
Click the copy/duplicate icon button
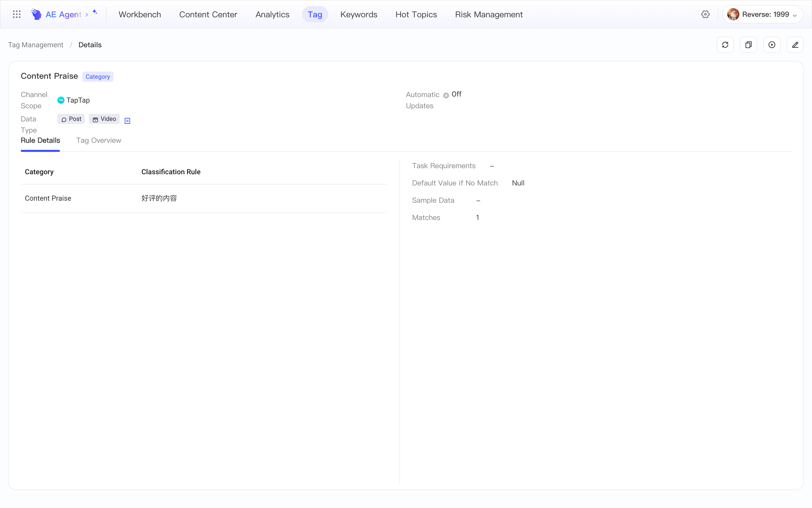[748, 45]
